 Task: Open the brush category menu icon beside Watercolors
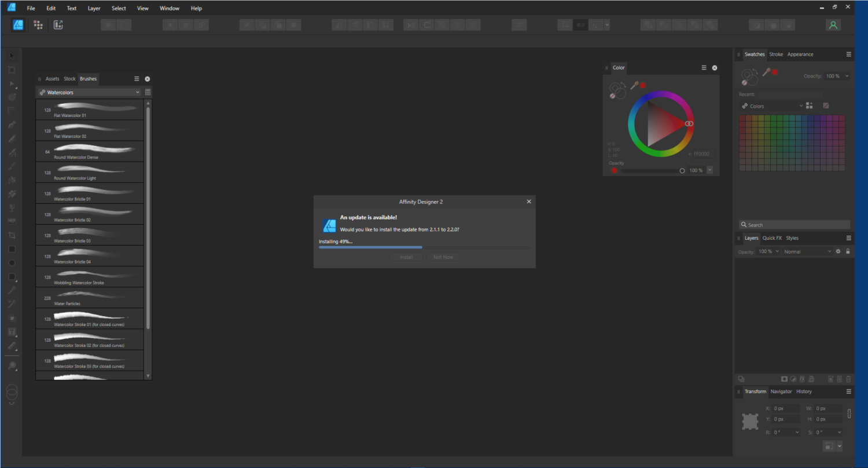[148, 92]
